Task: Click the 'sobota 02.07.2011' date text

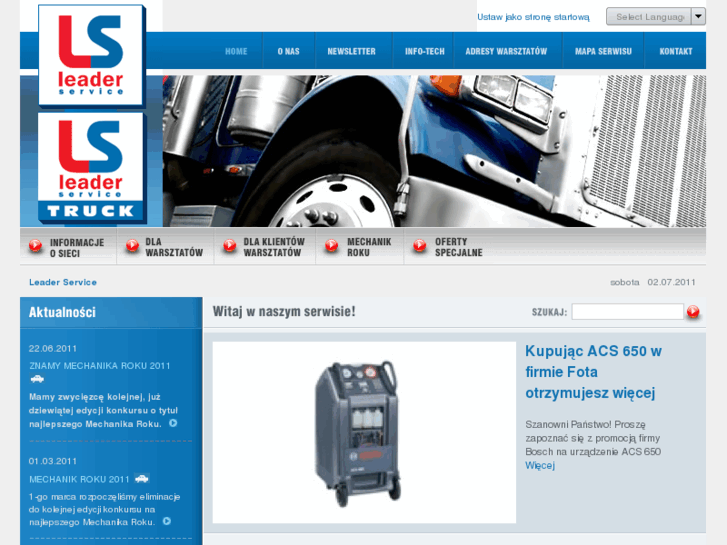Action: point(653,282)
